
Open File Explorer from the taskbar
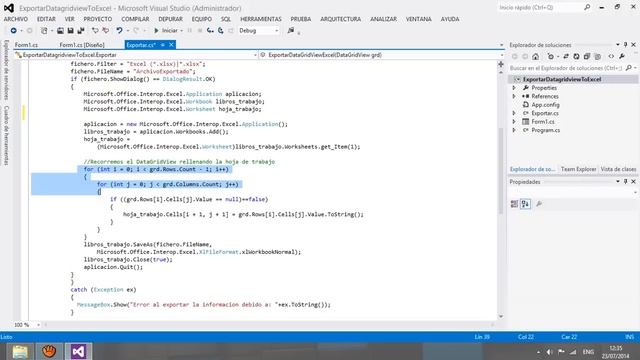pos(20,351)
